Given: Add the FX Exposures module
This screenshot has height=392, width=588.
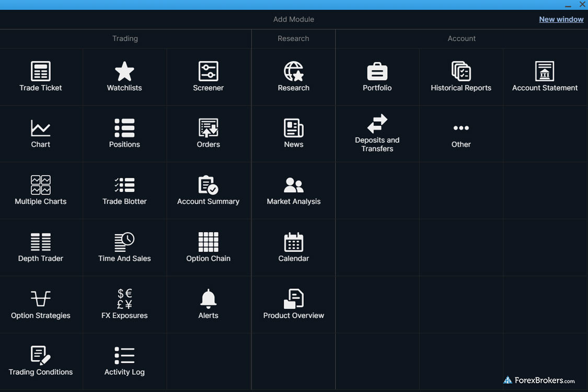Looking at the screenshot, I should [124, 304].
